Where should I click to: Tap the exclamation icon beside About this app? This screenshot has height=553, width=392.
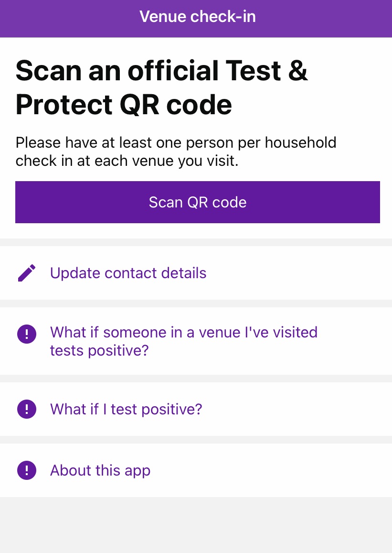(x=27, y=470)
